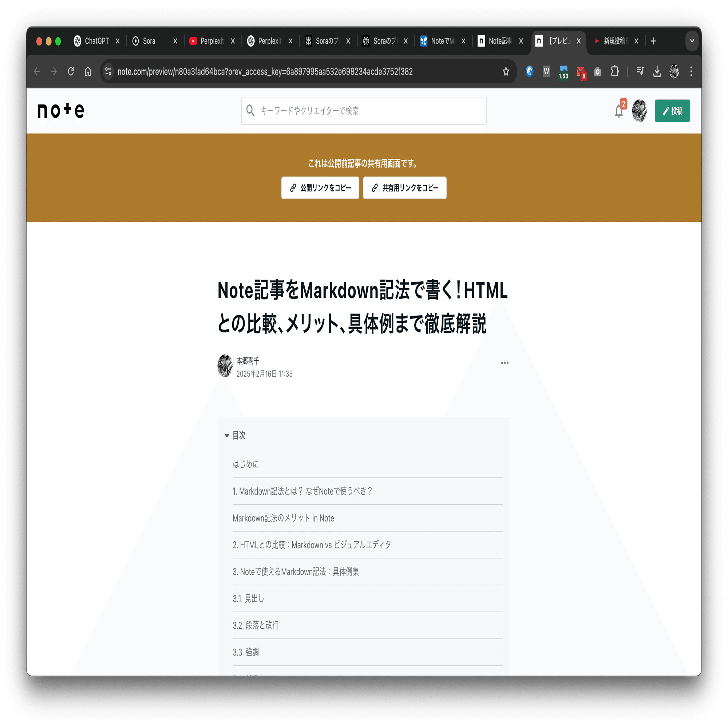Screen dimensions: 728x728
Task: Open the Chrome extensions puzzle icon
Action: pyautogui.click(x=614, y=71)
